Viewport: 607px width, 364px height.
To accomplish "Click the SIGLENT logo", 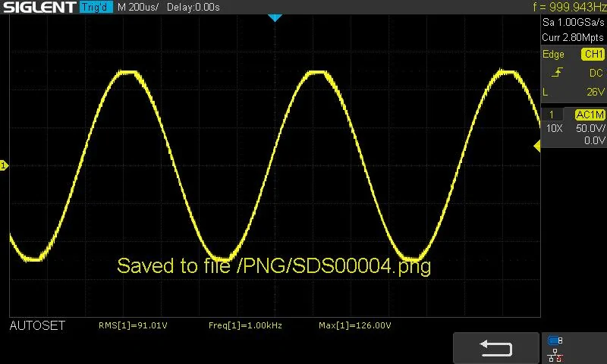I will pyautogui.click(x=39, y=7).
